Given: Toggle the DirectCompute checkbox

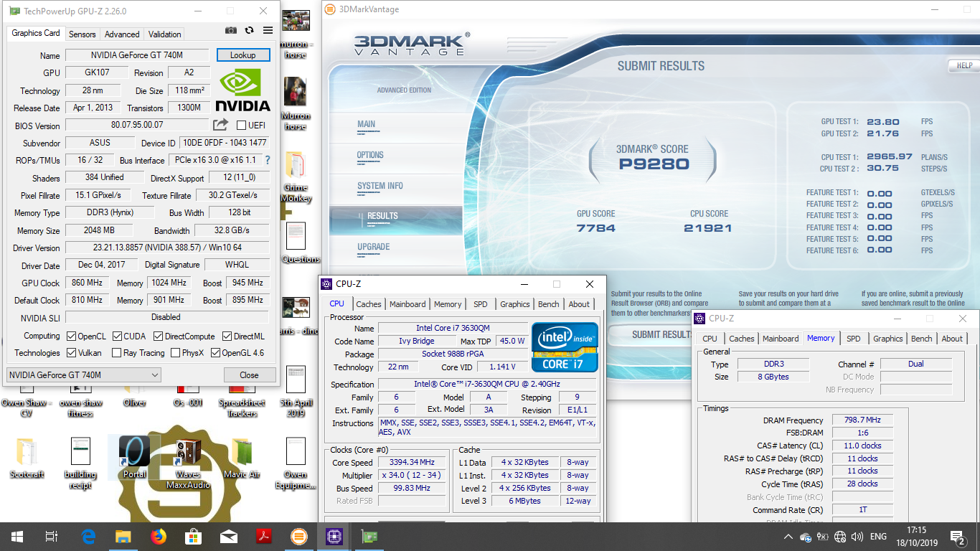Looking at the screenshot, I should [x=158, y=336].
